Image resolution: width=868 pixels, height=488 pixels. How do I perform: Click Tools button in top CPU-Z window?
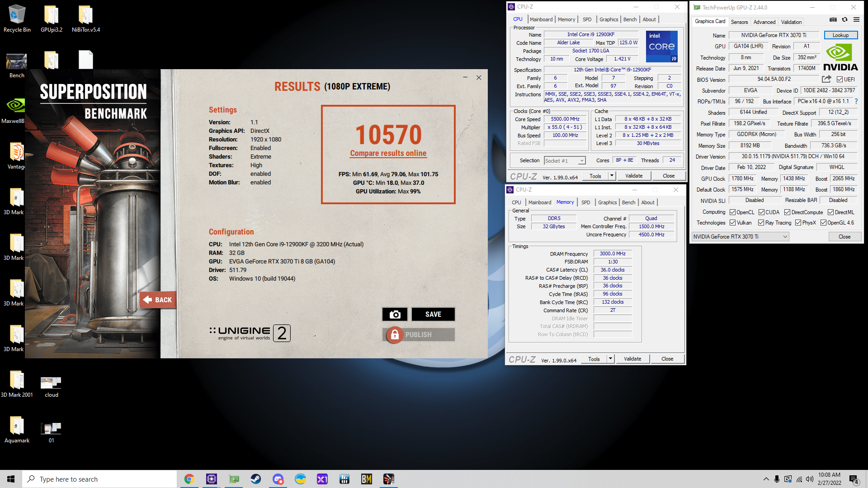tap(595, 176)
